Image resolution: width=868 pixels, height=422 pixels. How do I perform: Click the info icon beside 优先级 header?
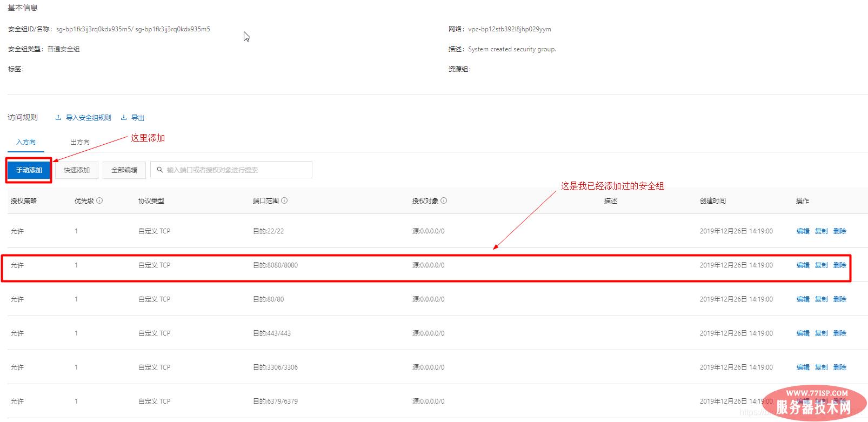point(99,200)
